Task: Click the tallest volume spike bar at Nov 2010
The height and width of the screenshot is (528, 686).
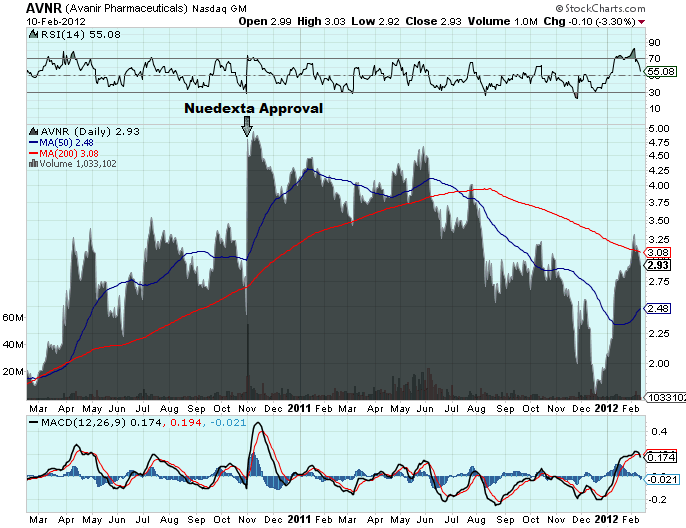Action: pyautogui.click(x=248, y=361)
